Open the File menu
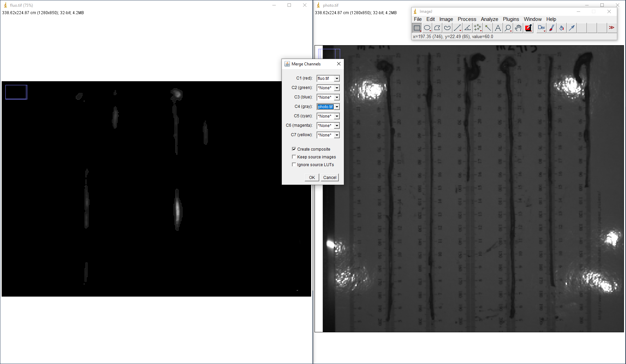Image resolution: width=626 pixels, height=364 pixels. point(418,19)
